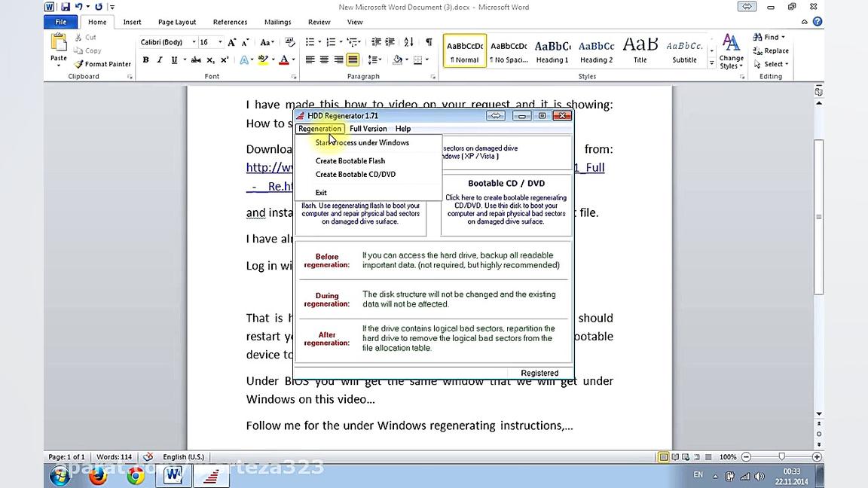The image size is (868, 488).
Task: Click the zoom slider handle
Action: click(781, 457)
